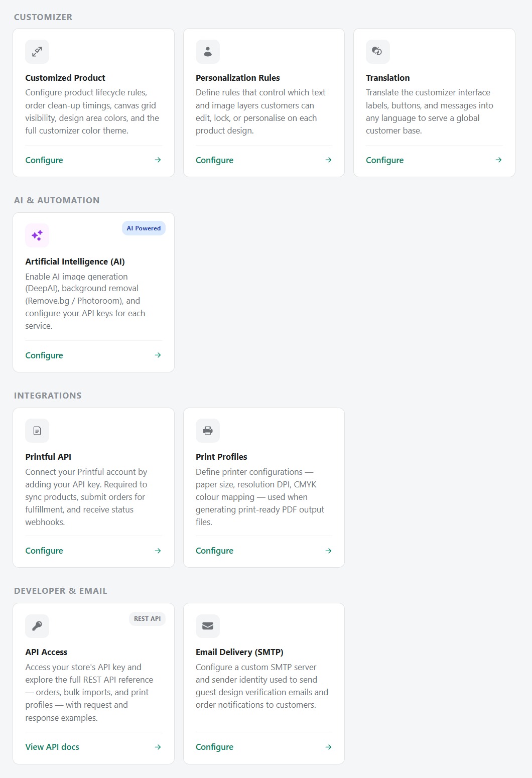
Task: Click the REST API badge on API Access card
Action: [147, 619]
